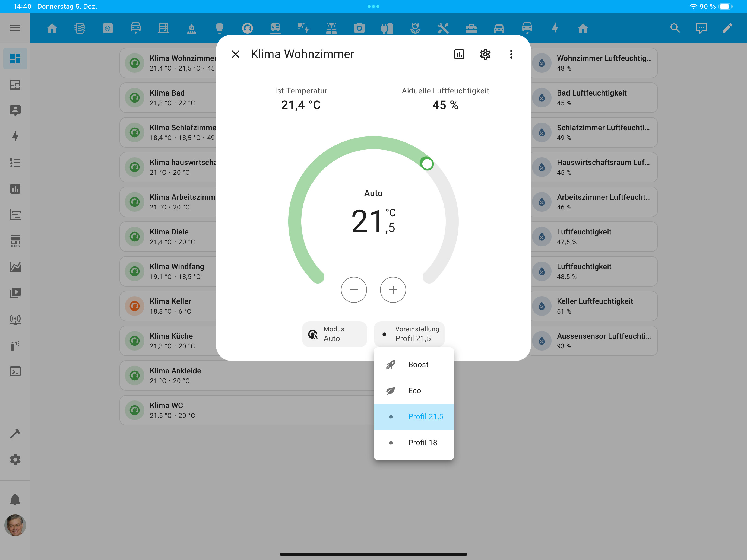
Task: Open the Aussensensor Luftfeuchtigkeit card
Action: pyautogui.click(x=594, y=341)
